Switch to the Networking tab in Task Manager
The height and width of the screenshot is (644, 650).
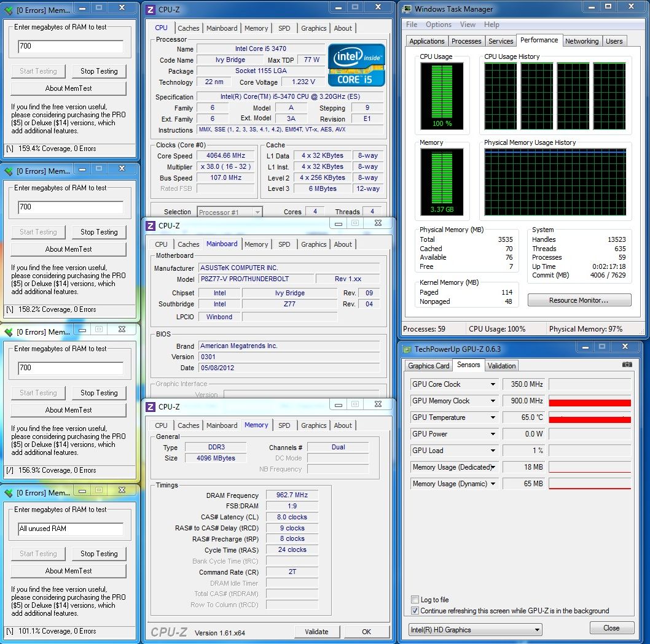[x=581, y=41]
